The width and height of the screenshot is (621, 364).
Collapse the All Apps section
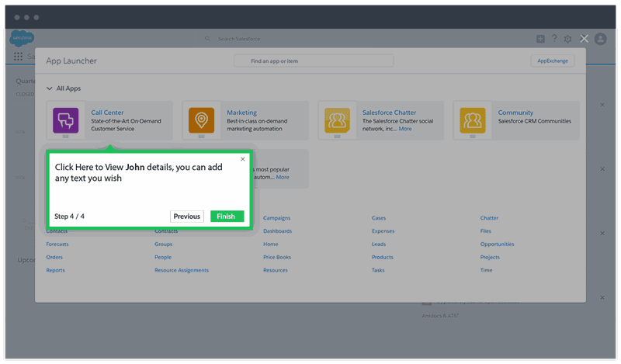tap(50, 88)
